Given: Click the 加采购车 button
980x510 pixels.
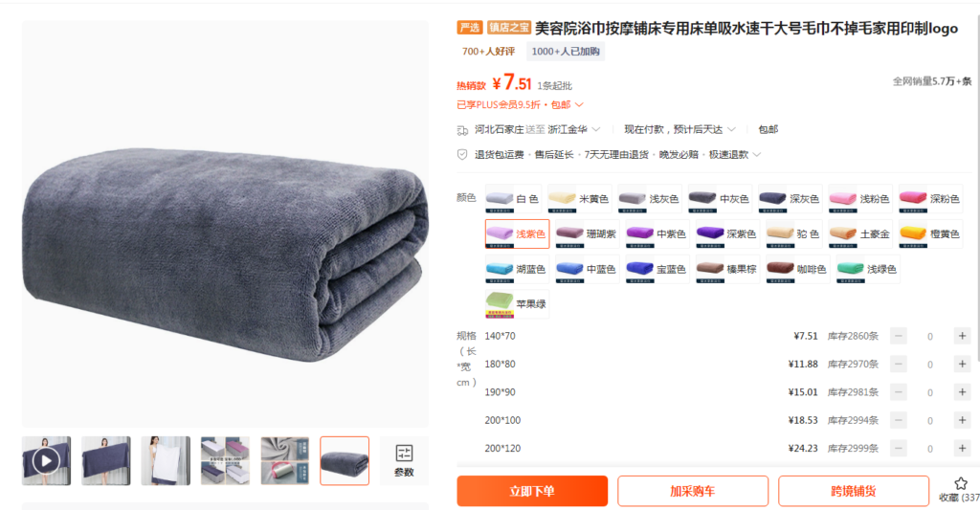Looking at the screenshot, I should tap(693, 491).
